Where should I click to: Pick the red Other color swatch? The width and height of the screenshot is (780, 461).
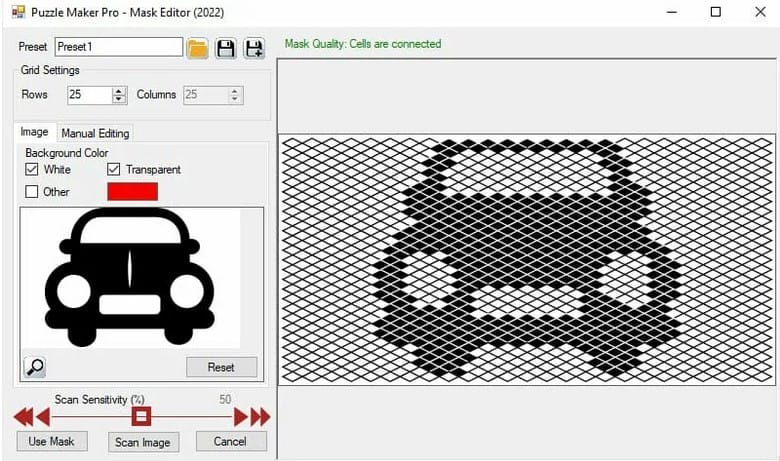pos(132,191)
